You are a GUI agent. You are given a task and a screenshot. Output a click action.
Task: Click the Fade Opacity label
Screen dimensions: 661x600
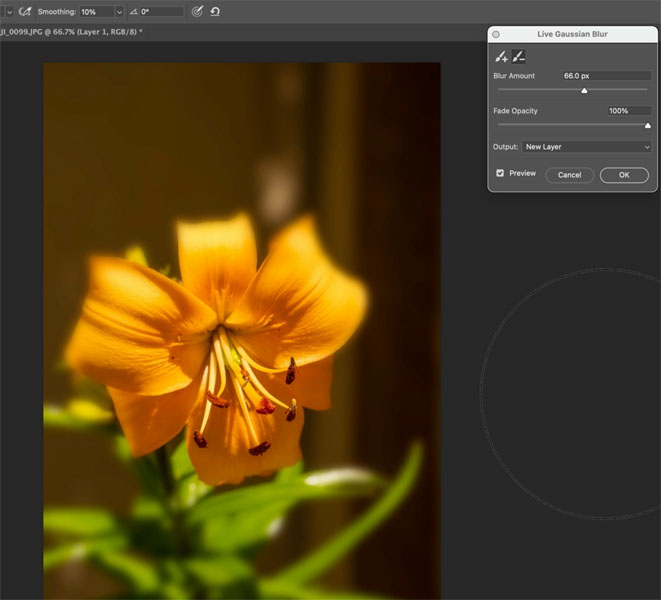click(x=515, y=111)
